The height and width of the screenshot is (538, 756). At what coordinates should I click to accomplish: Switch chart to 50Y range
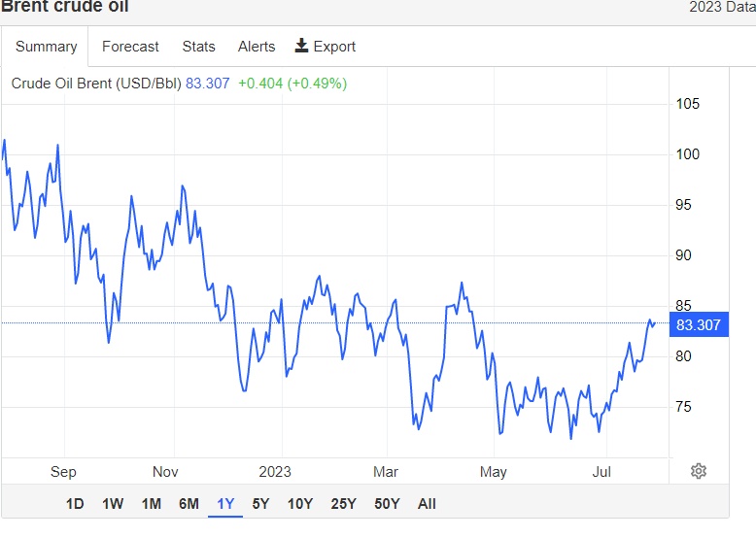pos(386,504)
